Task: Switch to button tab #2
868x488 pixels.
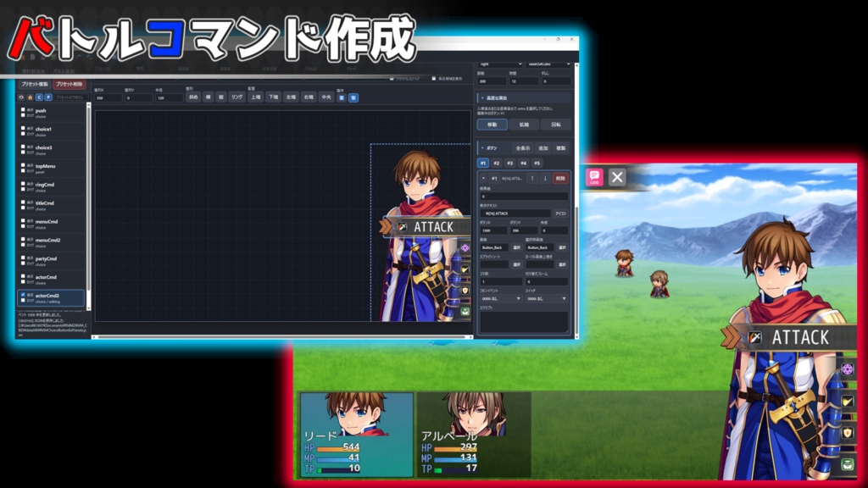Action: [497, 164]
